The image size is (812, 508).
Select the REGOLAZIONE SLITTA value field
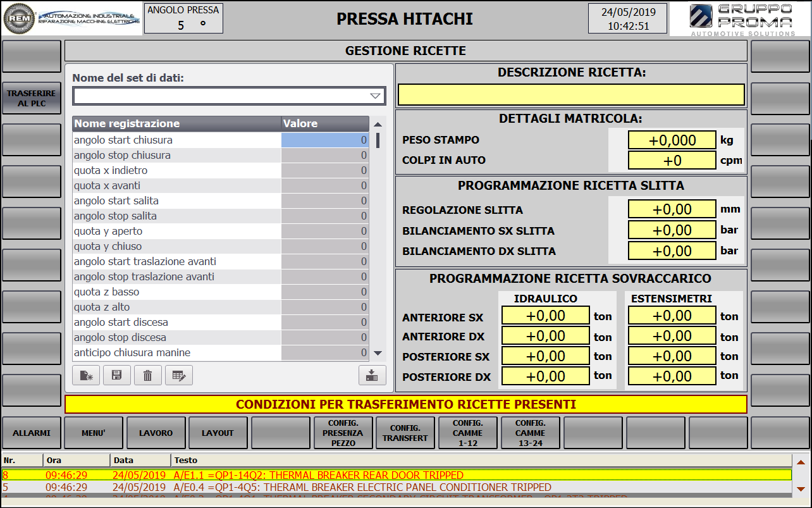[x=672, y=209]
